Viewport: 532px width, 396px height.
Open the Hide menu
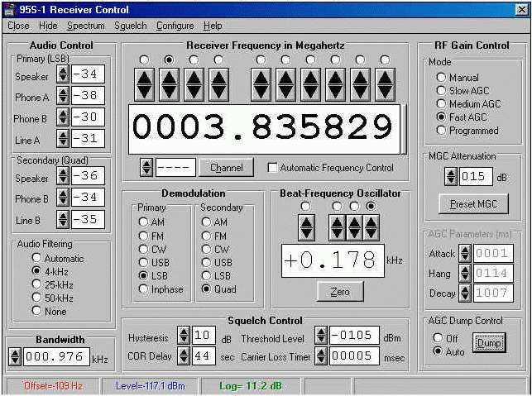(x=48, y=26)
